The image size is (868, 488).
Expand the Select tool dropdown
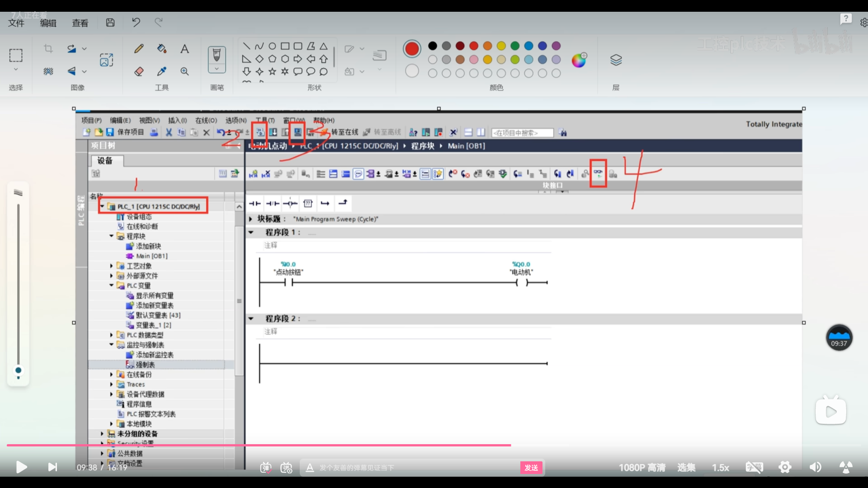[16, 69]
